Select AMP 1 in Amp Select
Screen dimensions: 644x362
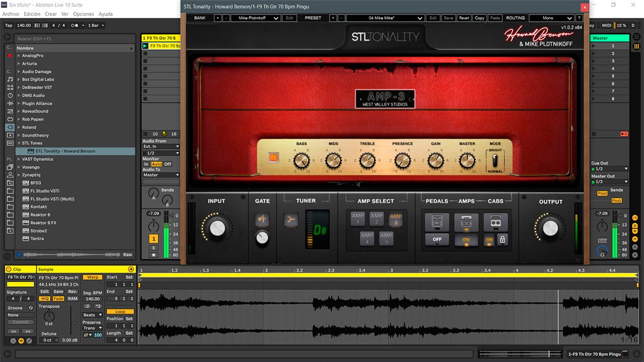point(357,219)
